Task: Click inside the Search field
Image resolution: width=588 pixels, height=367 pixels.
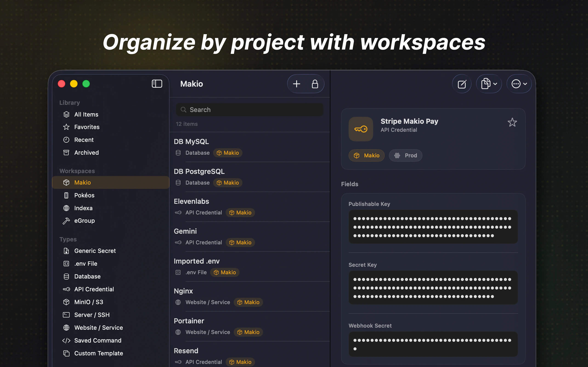Action: (249, 109)
